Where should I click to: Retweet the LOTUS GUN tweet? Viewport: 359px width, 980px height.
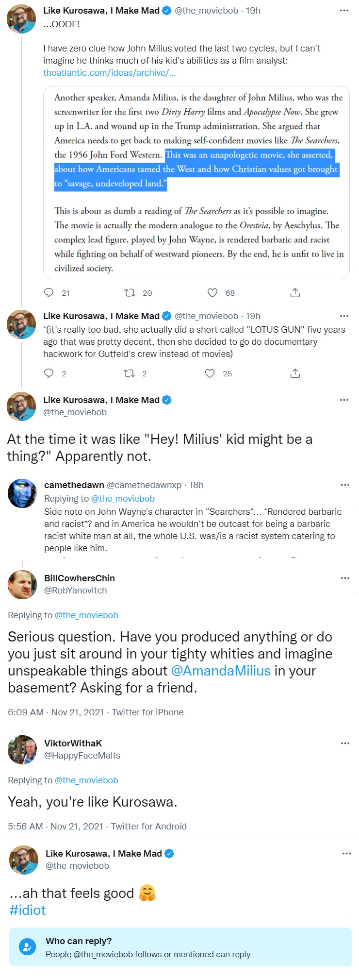coord(130,373)
